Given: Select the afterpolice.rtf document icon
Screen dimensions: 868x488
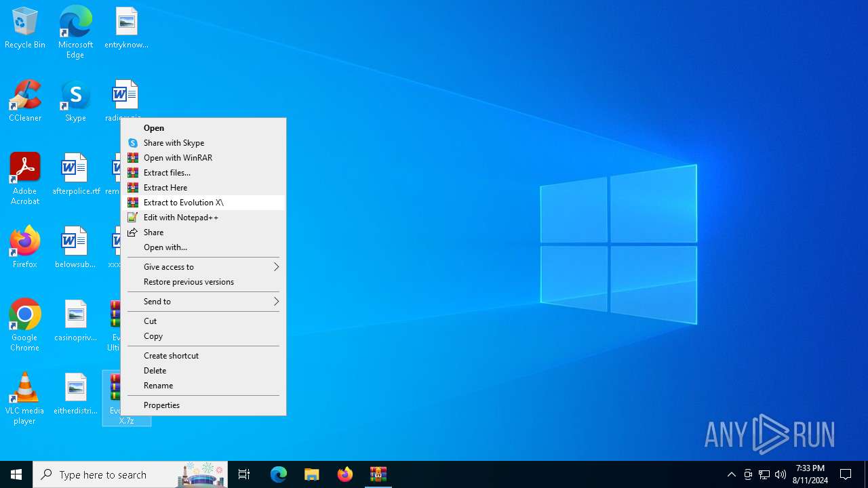Looking at the screenshot, I should (x=75, y=175).
